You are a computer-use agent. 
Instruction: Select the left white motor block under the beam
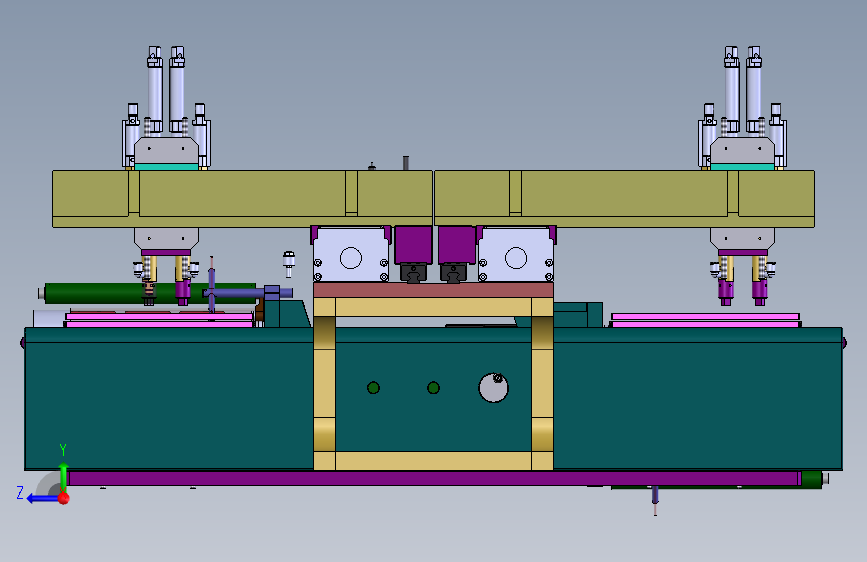click(351, 254)
